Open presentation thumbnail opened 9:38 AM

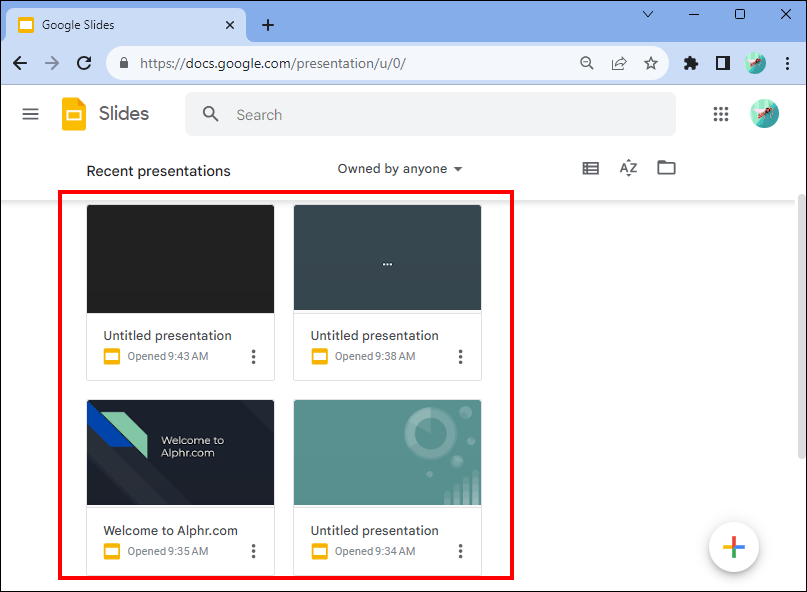(388, 258)
